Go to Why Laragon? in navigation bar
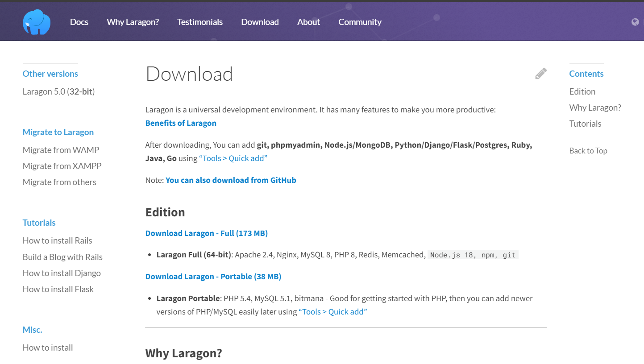Viewport: 644px width, 364px height. [133, 22]
